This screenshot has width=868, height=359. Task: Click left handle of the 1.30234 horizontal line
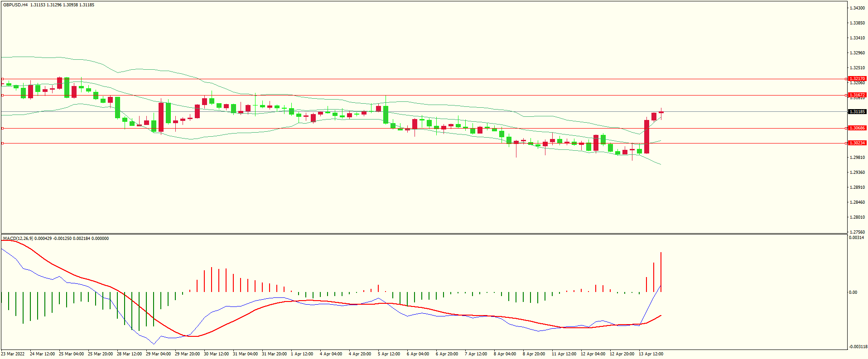point(2,143)
